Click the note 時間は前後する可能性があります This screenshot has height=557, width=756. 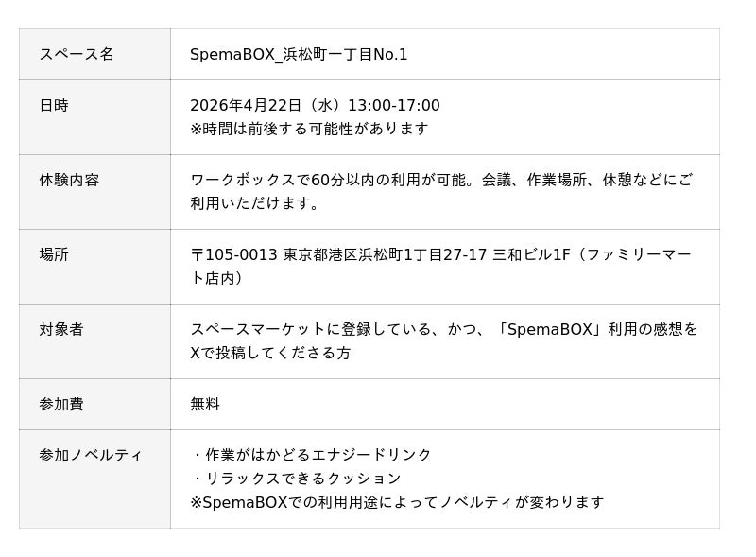pos(309,129)
